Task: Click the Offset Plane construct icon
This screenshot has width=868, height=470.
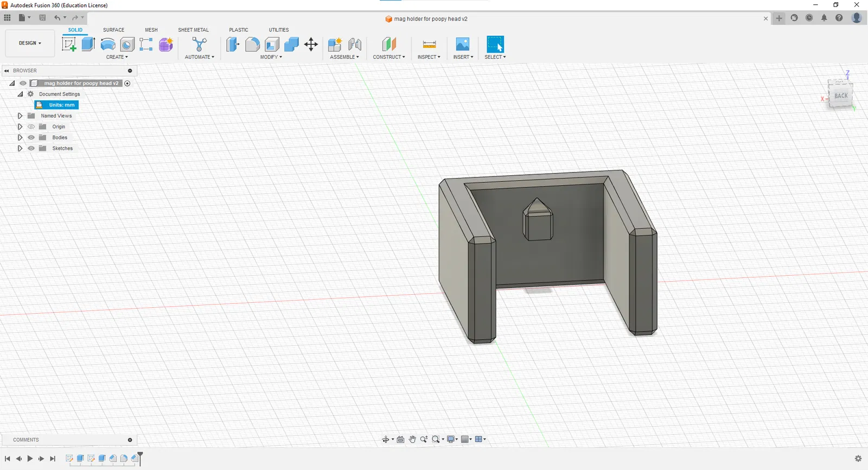Action: pos(389,44)
